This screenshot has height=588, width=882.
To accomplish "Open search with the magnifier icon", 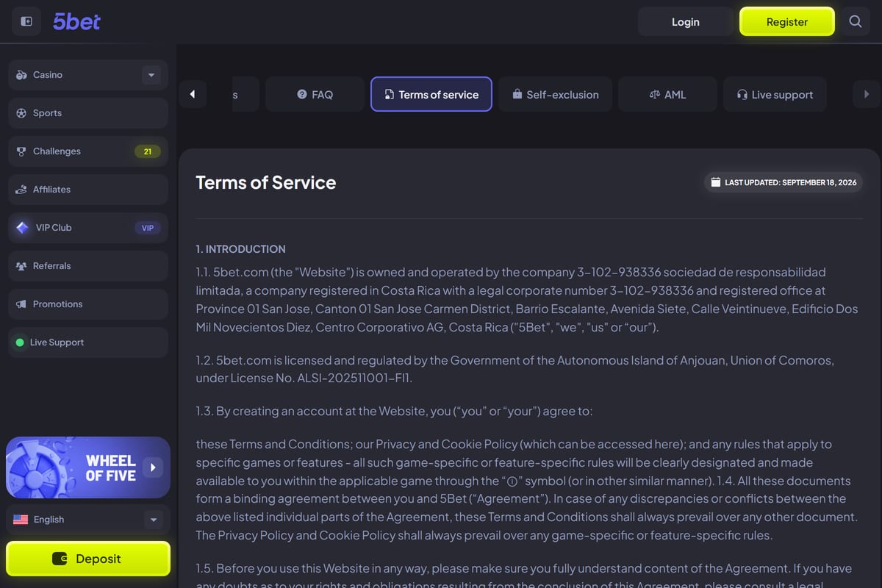I will (x=856, y=22).
